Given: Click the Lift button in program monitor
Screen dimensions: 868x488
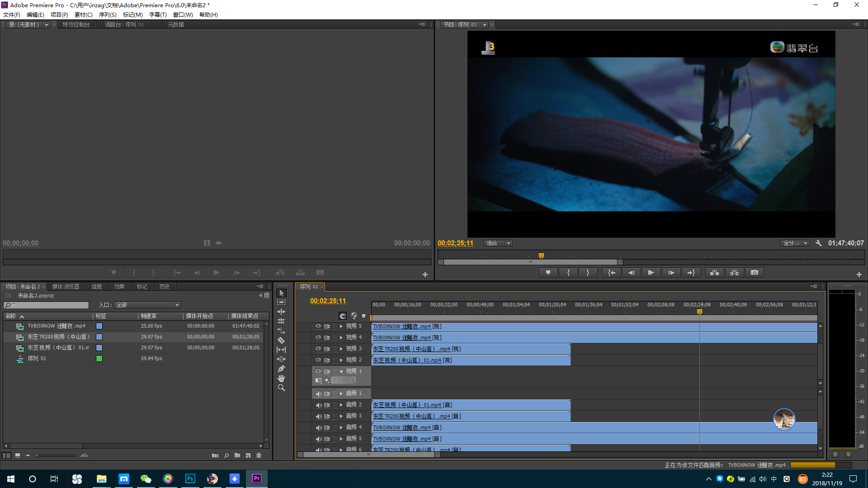Looking at the screenshot, I should (714, 272).
